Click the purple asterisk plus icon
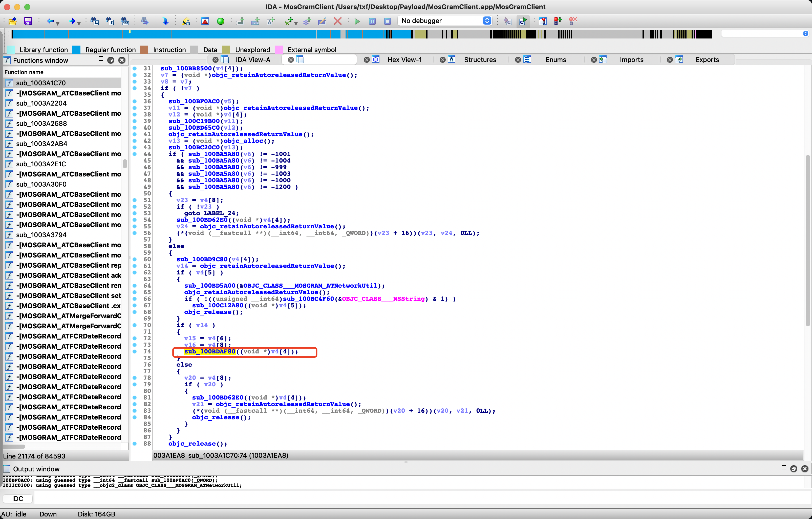The width and height of the screenshot is (812, 519). click(x=307, y=21)
